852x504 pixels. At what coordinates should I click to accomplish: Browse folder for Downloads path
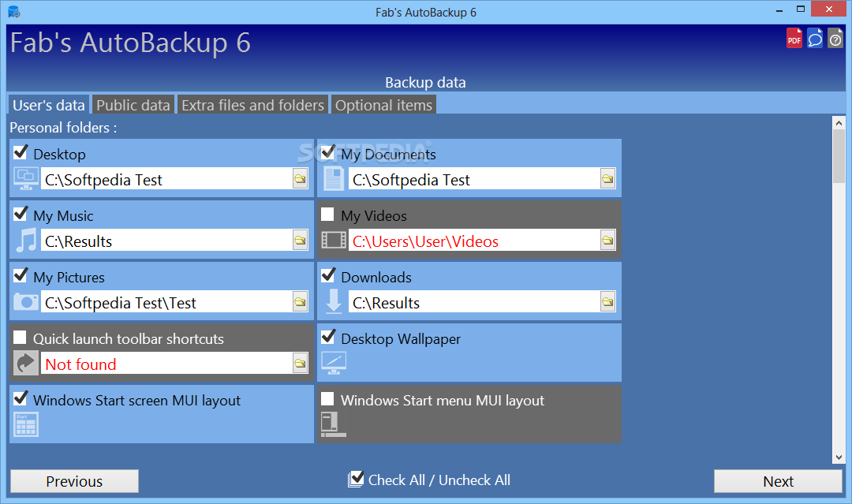tap(607, 301)
